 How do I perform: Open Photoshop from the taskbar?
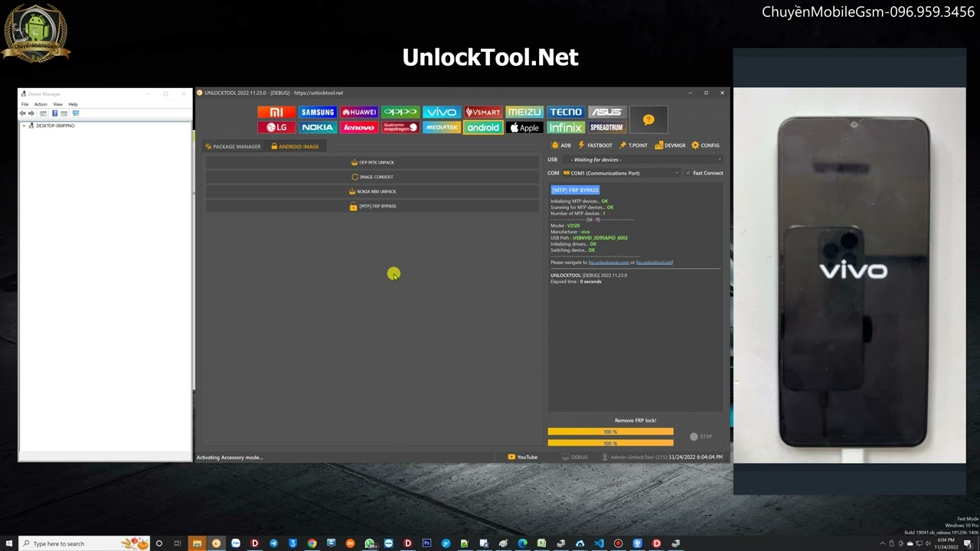[426, 543]
